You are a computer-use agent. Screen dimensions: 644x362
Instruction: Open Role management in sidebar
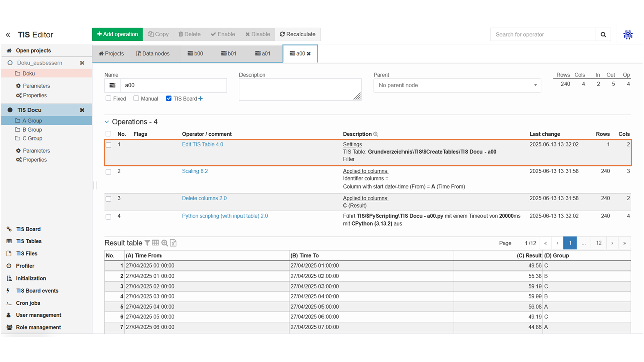pos(38,327)
